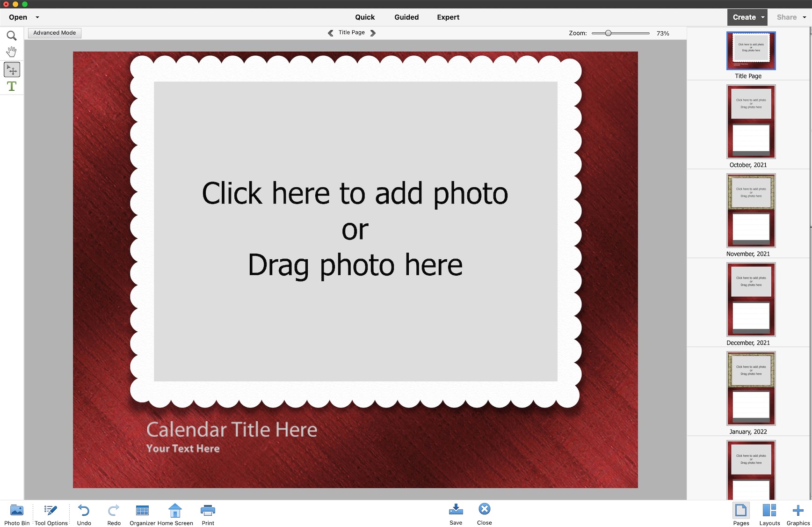Select the Title Page thumbnail
This screenshot has width=812, height=527.
click(x=751, y=51)
